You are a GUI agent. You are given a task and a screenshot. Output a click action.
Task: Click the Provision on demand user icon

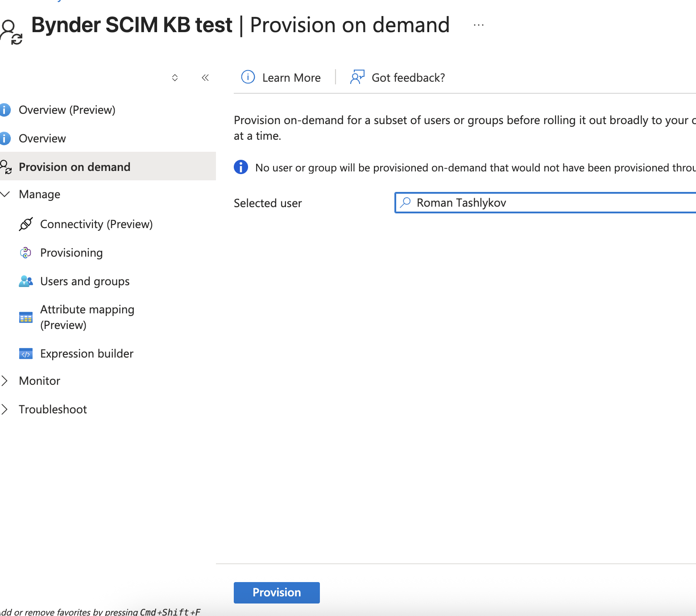6,167
